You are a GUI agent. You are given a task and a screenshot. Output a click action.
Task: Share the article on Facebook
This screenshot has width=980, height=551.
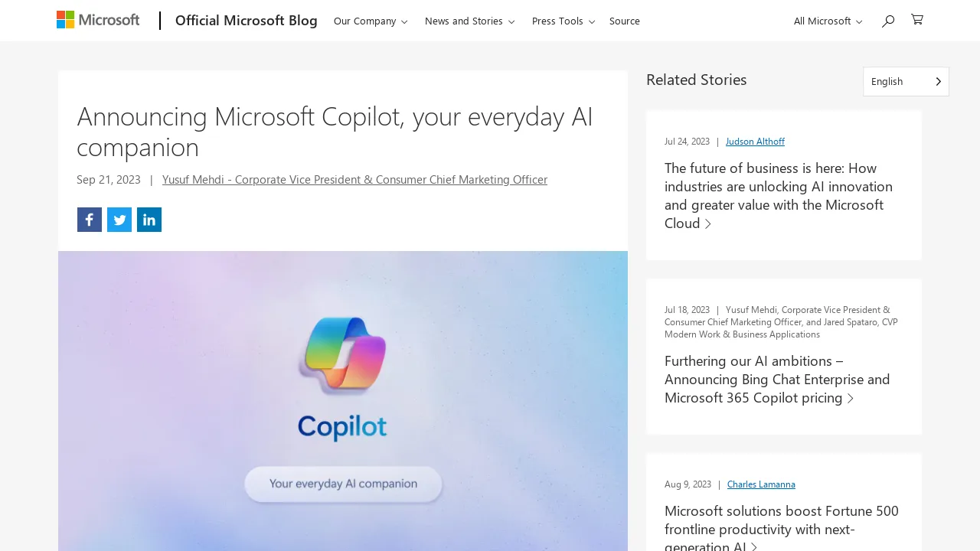(x=89, y=220)
